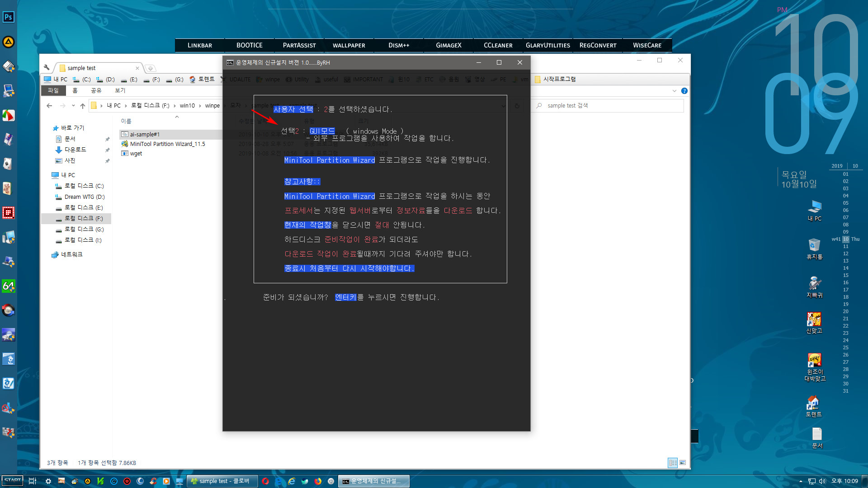Click the START button

click(x=13, y=481)
